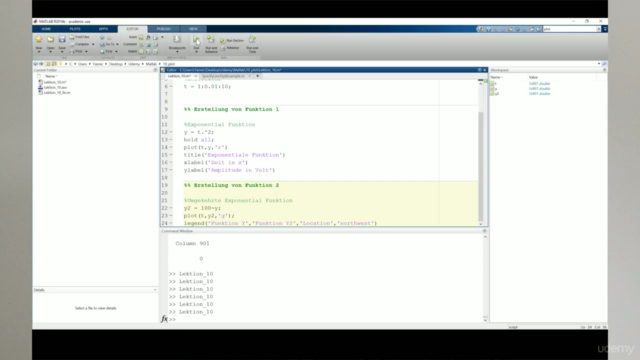Click the Advance button

pyautogui.click(x=230, y=48)
